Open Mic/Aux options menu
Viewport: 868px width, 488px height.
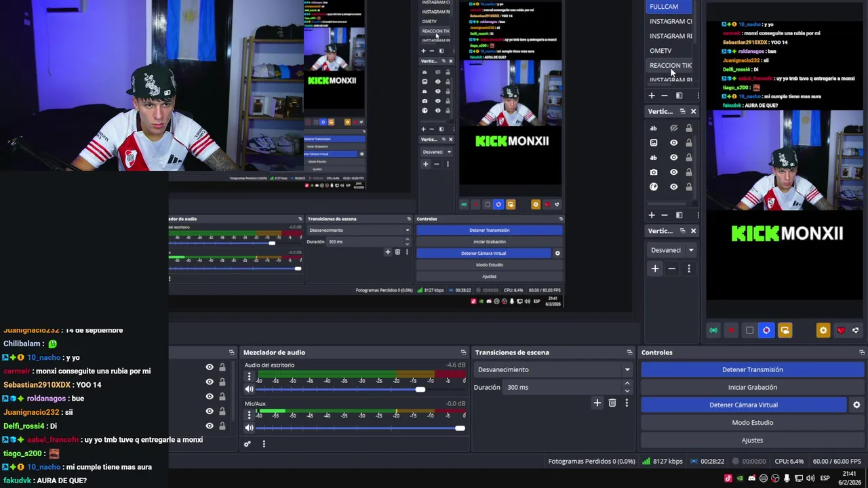pos(249,415)
